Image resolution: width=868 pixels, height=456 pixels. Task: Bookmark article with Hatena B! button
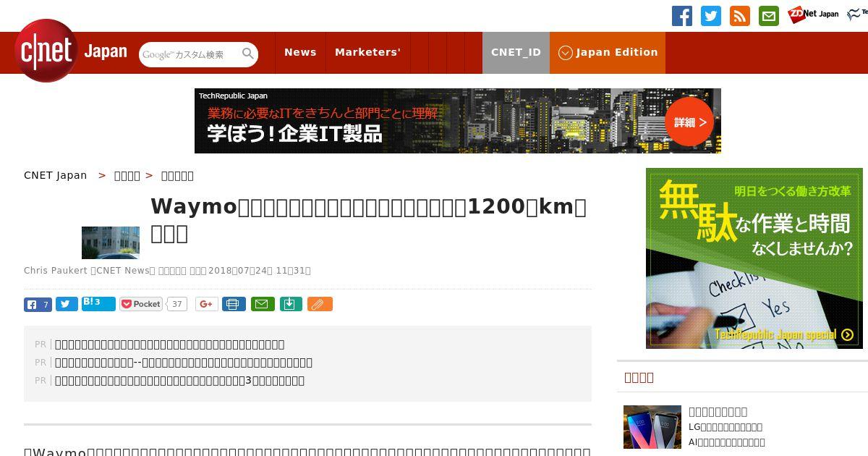click(x=98, y=303)
